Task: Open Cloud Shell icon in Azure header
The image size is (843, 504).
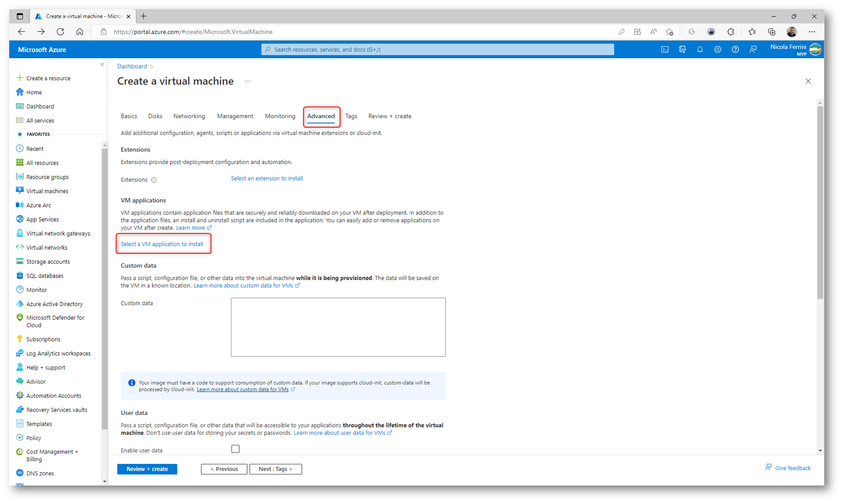Action: [x=665, y=50]
